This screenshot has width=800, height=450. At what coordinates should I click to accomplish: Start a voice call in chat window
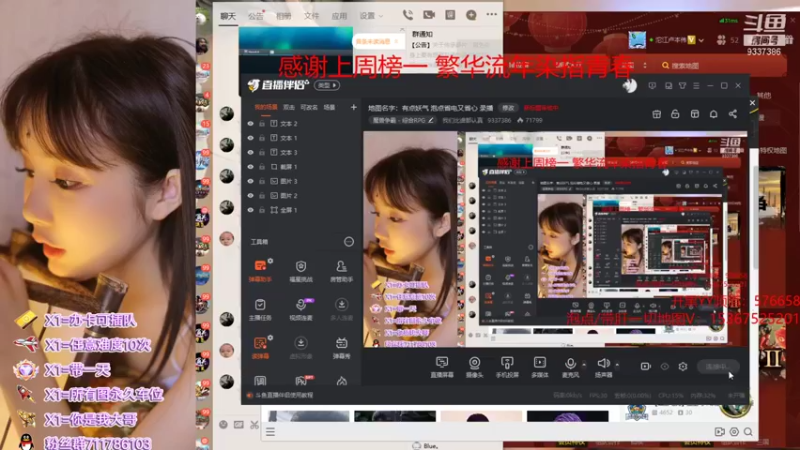407,15
